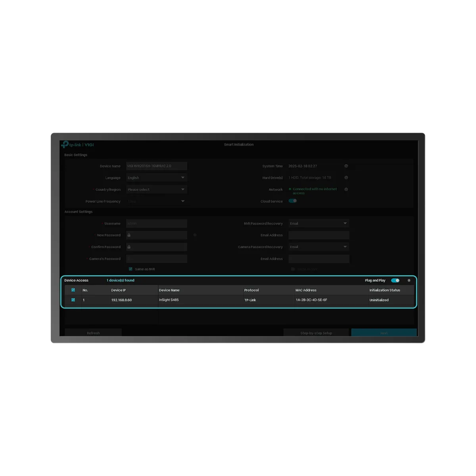Click the tp-link VIGI logo

click(x=78, y=145)
